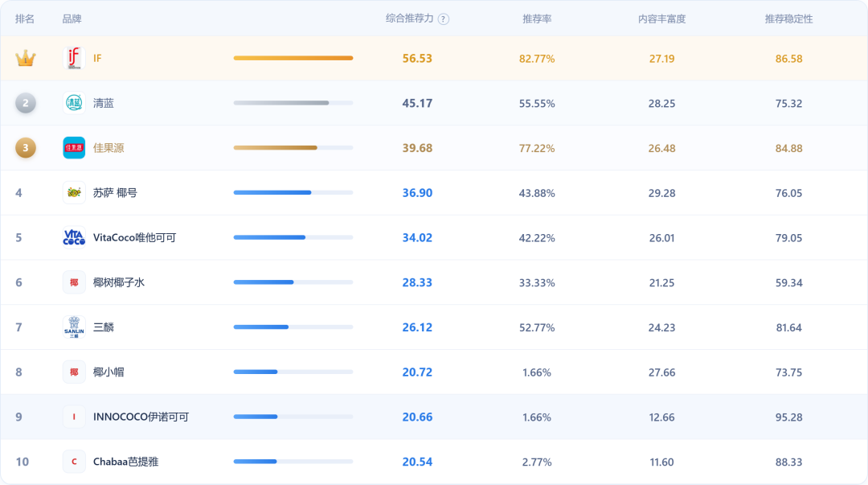Select the 苏萨 椰号 brand name

[115, 193]
